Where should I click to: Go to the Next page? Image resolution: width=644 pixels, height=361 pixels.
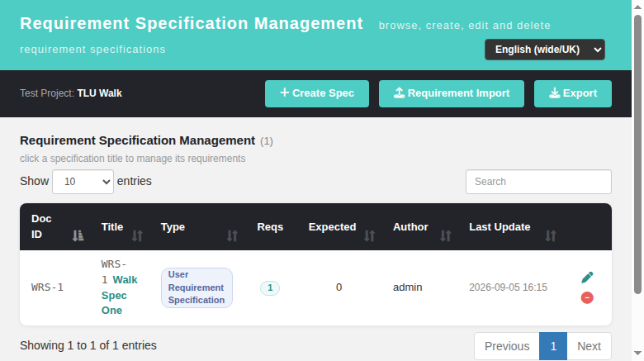(589, 346)
